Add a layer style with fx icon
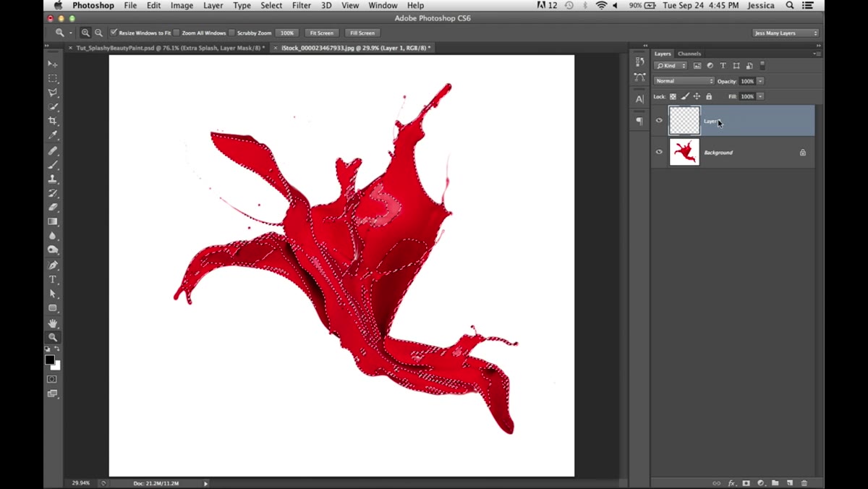 731,483
